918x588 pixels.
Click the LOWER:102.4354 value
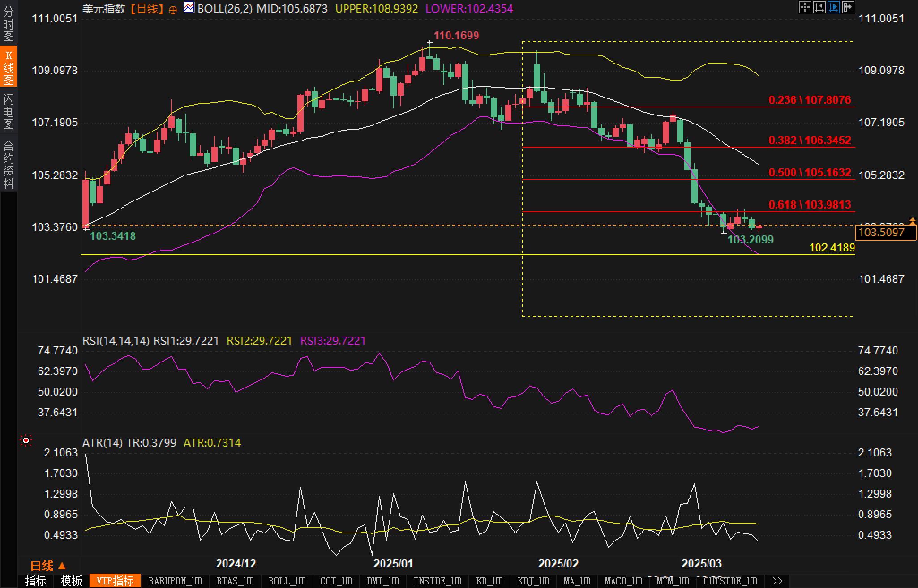[469, 9]
